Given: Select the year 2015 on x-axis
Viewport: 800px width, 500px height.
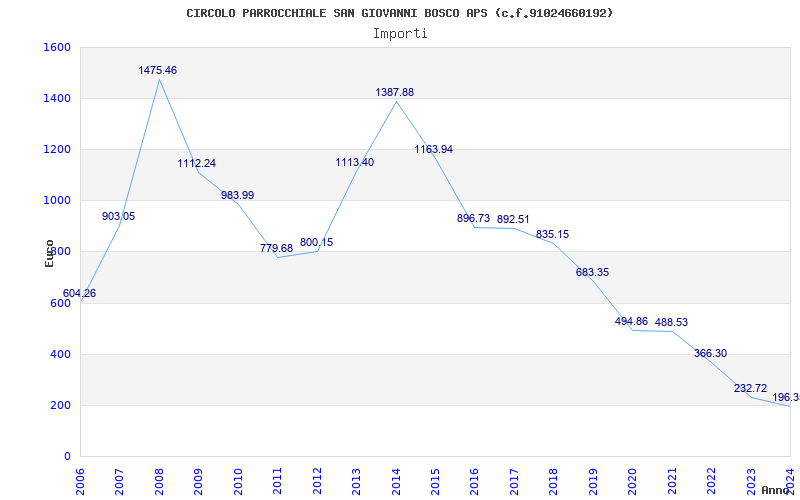Looking at the screenshot, I should pyautogui.click(x=435, y=481).
